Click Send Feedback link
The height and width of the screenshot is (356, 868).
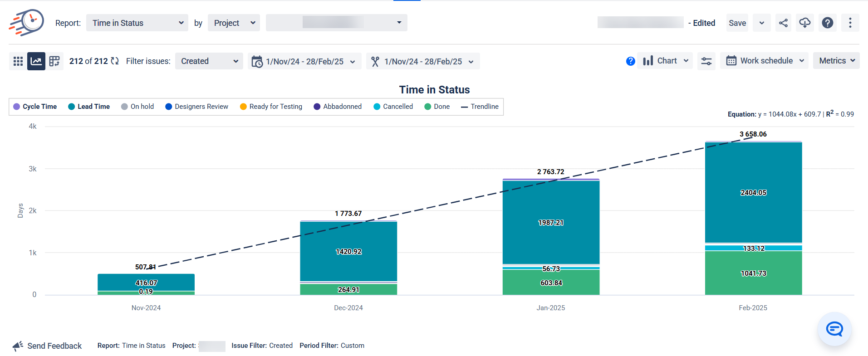48,346
